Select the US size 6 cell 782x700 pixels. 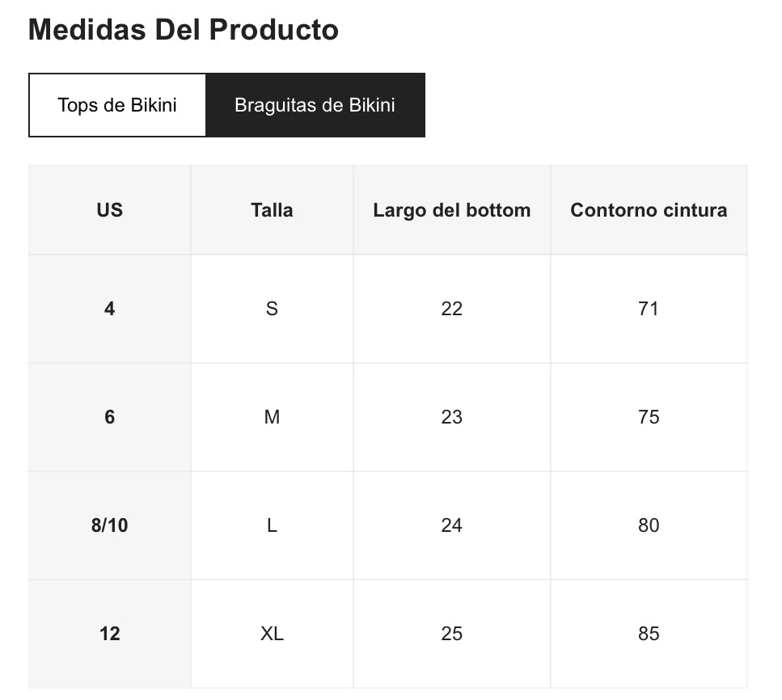coord(110,417)
